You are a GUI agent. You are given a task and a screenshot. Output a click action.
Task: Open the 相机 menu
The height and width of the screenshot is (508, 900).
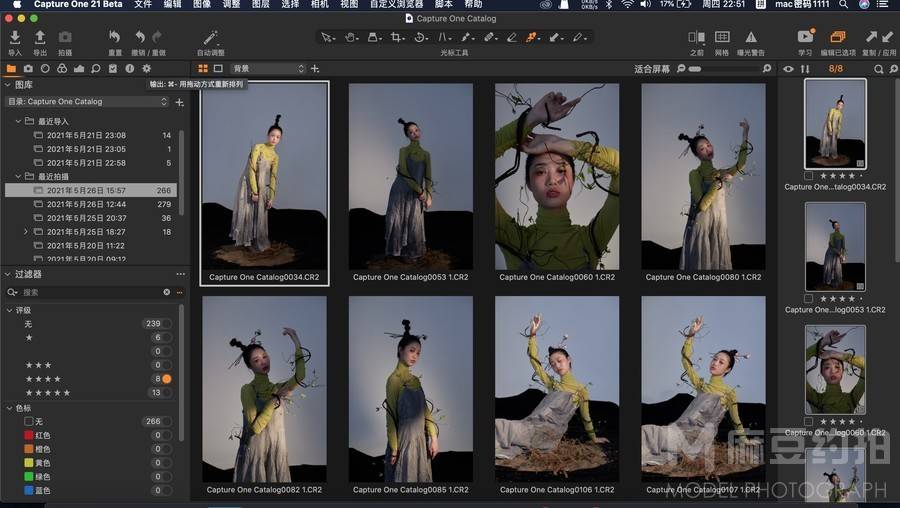click(x=320, y=5)
